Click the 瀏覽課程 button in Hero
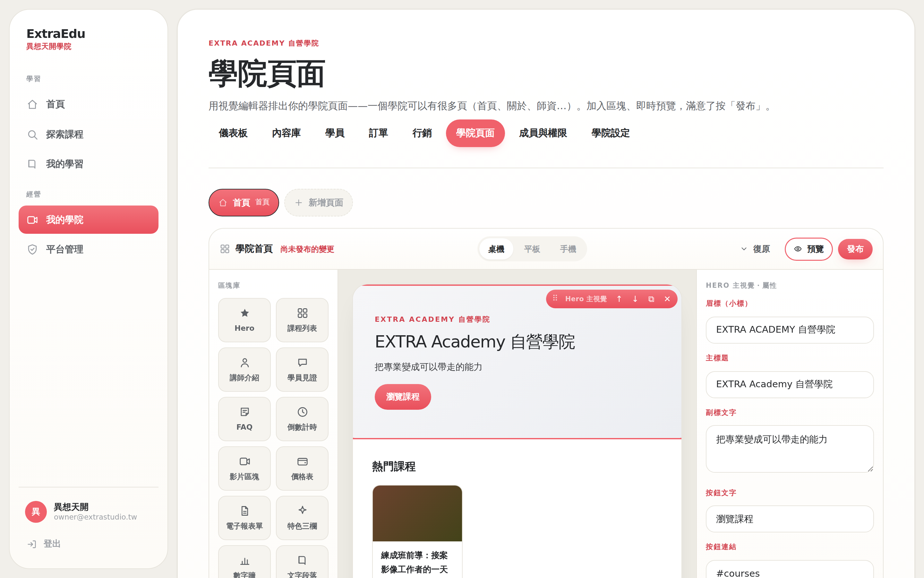 (x=403, y=397)
